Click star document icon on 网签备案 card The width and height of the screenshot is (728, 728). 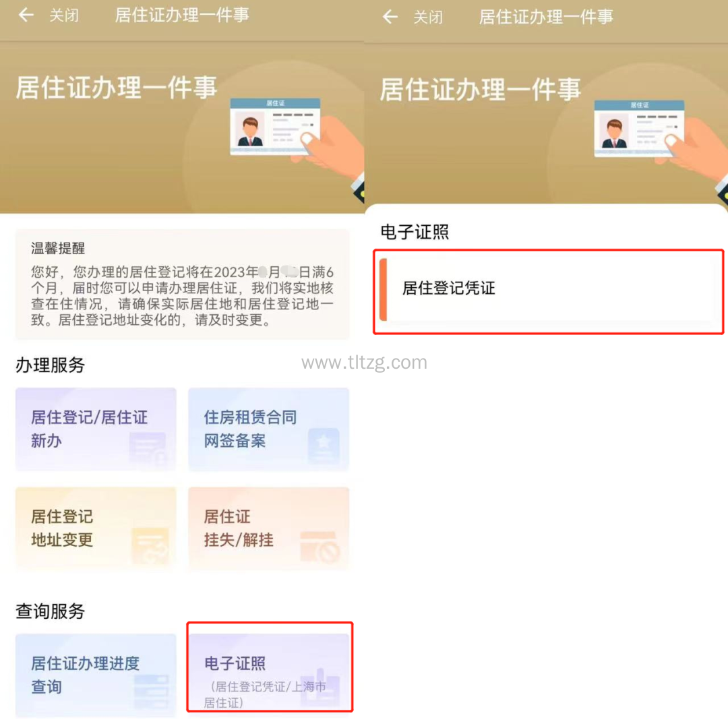[324, 446]
